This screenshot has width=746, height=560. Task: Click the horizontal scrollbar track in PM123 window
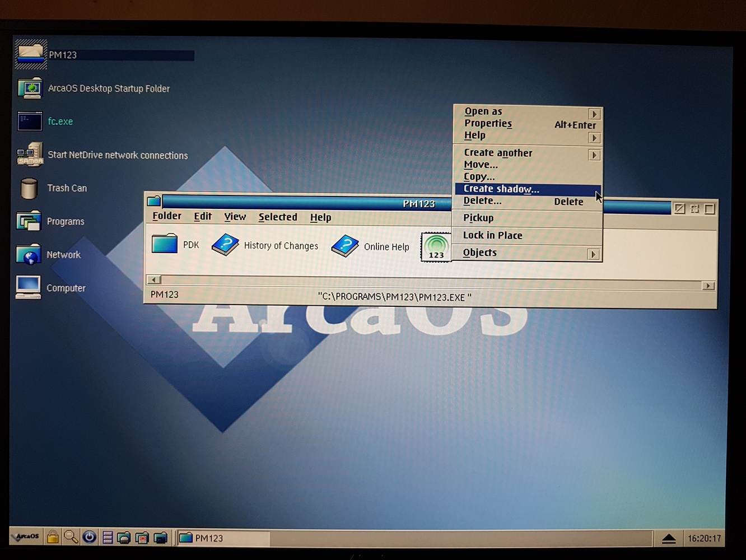pyautogui.click(x=431, y=282)
